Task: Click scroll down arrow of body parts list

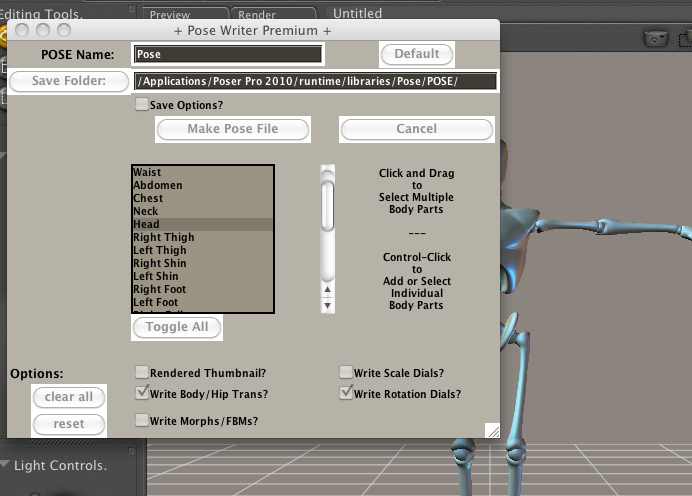Action: click(327, 305)
